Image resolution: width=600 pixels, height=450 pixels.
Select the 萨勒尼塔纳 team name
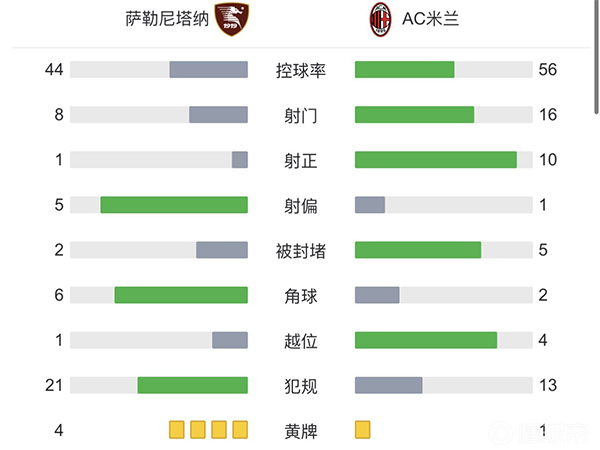[168, 19]
